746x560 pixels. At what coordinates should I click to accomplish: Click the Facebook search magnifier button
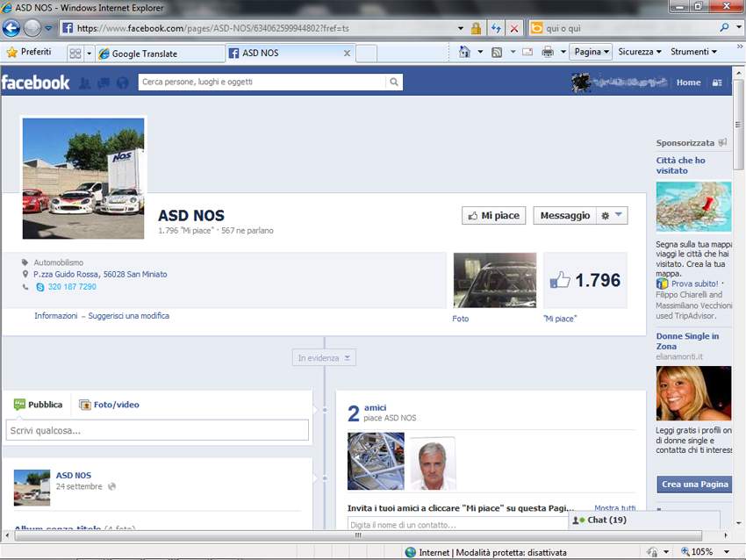coord(394,82)
